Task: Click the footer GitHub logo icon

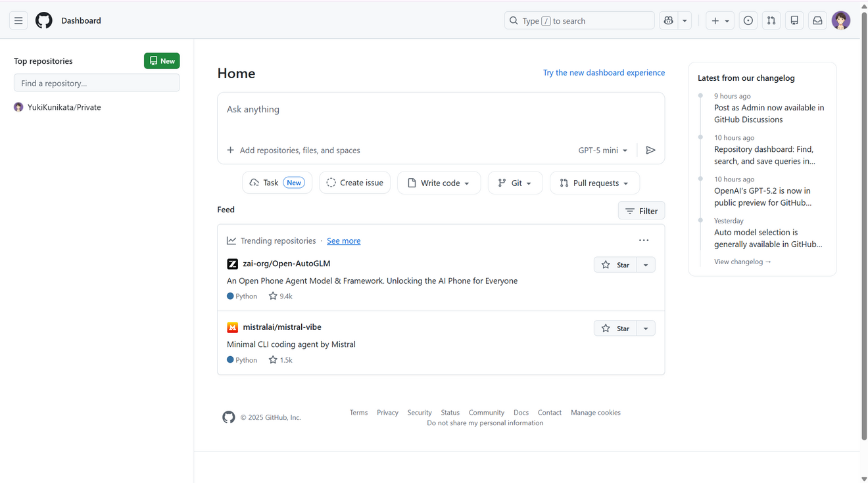Action: point(229,417)
